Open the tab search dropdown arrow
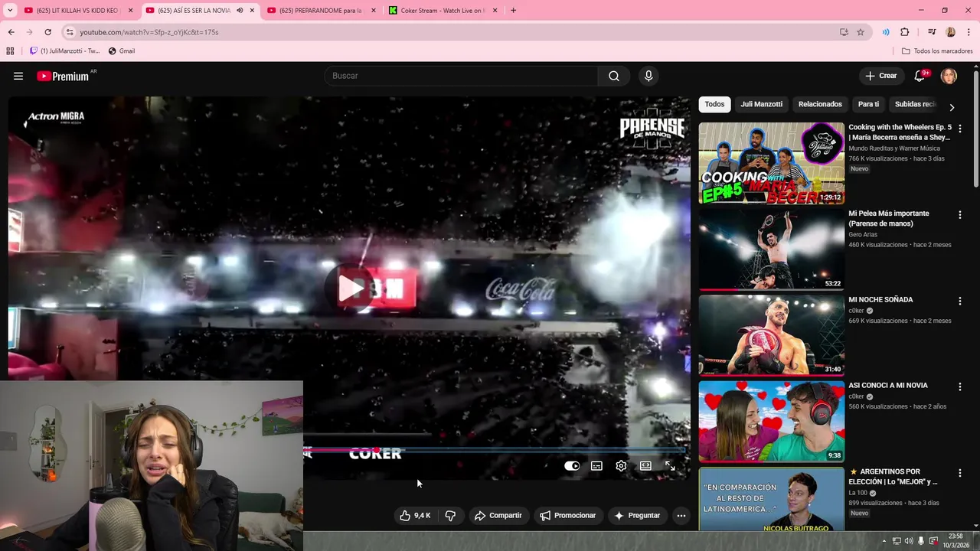The width and height of the screenshot is (980, 551). pos(9,11)
